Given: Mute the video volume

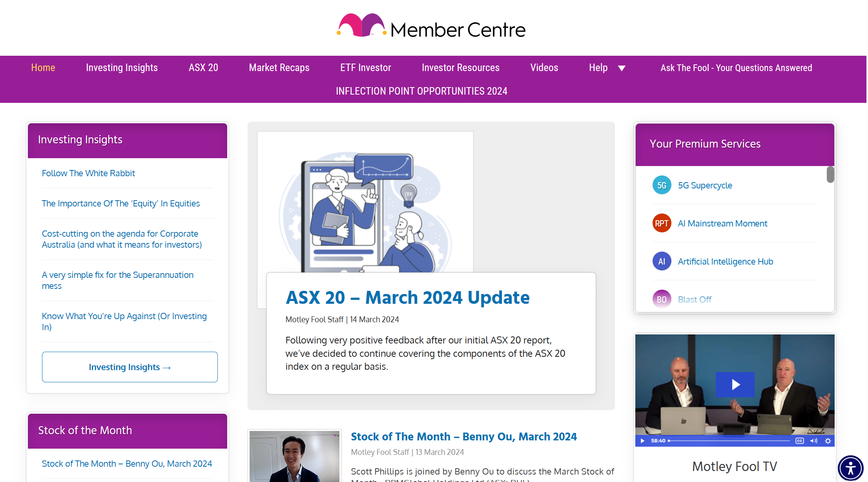Looking at the screenshot, I should [814, 441].
